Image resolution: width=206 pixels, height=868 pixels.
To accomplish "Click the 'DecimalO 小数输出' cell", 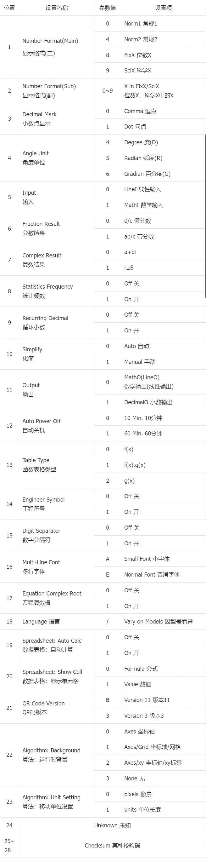I will pyautogui.click(x=163, y=402).
